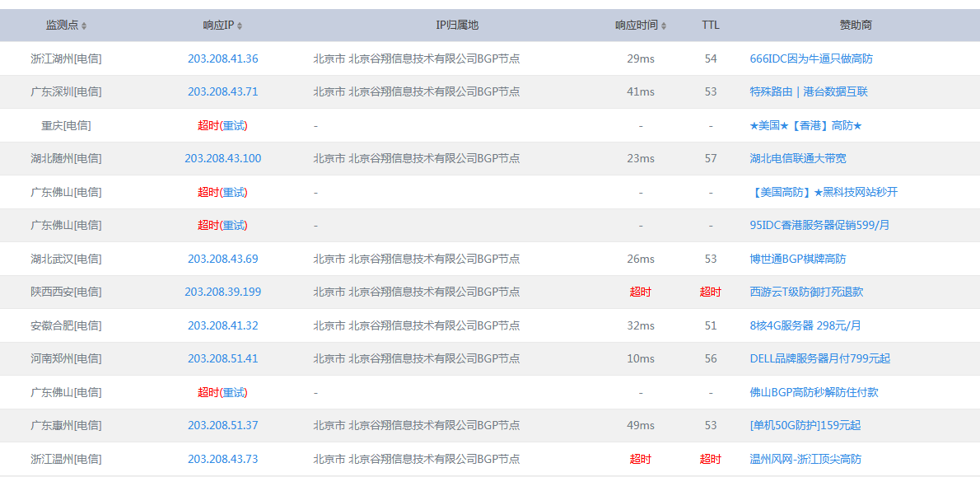The height and width of the screenshot is (477, 980).
Task: Open IP address 203.208.43.100
Action: (x=223, y=159)
